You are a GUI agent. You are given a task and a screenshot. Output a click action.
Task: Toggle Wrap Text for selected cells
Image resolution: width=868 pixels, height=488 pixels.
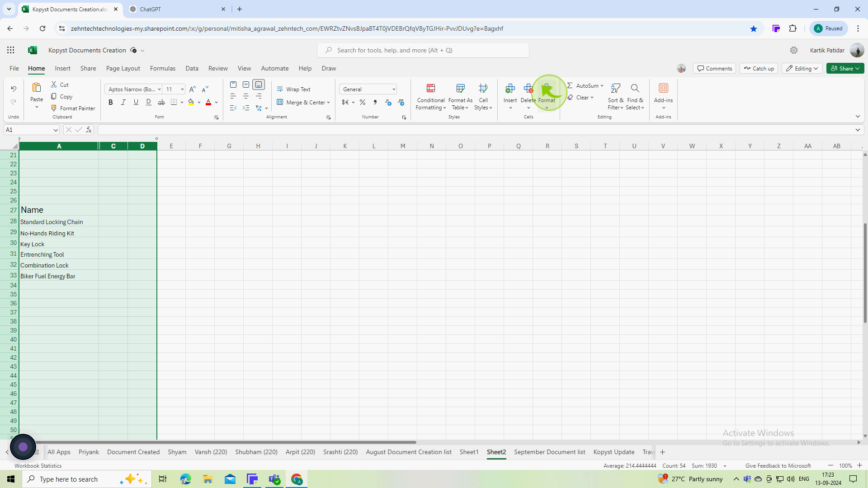[298, 89]
